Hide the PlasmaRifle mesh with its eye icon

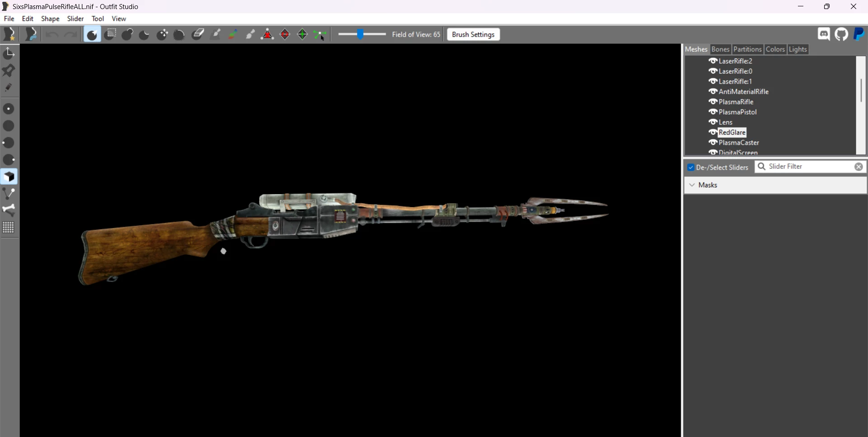coord(713,102)
